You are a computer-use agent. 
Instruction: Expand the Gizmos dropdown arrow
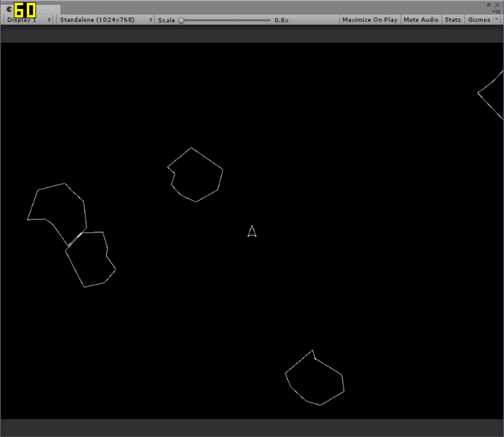click(496, 20)
